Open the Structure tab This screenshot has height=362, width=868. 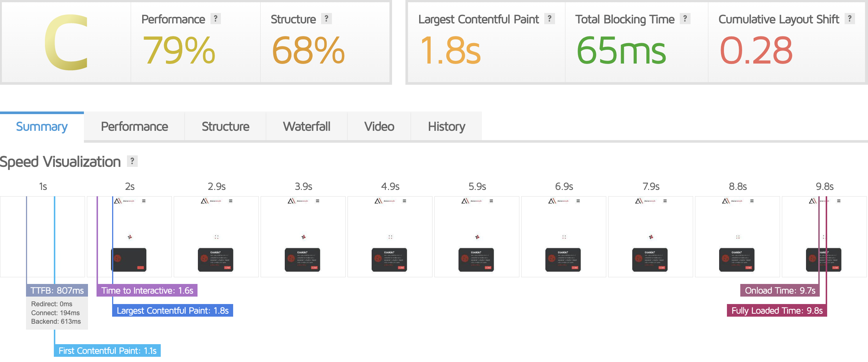225,127
